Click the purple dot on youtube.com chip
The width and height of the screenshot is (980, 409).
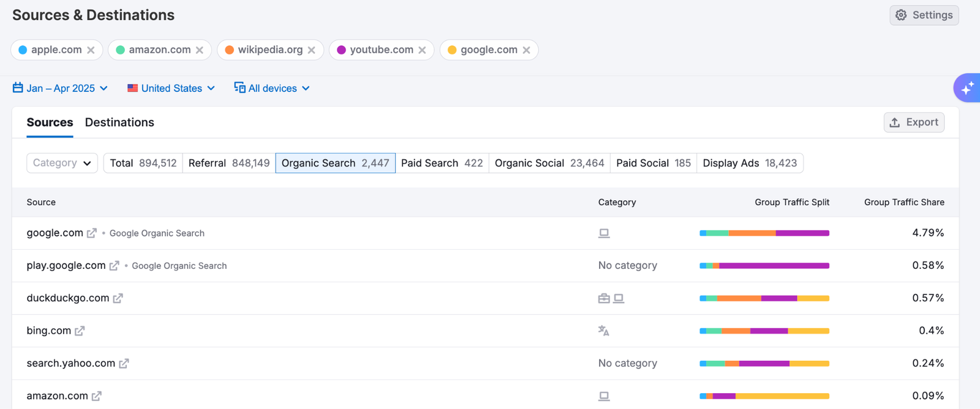point(341,50)
